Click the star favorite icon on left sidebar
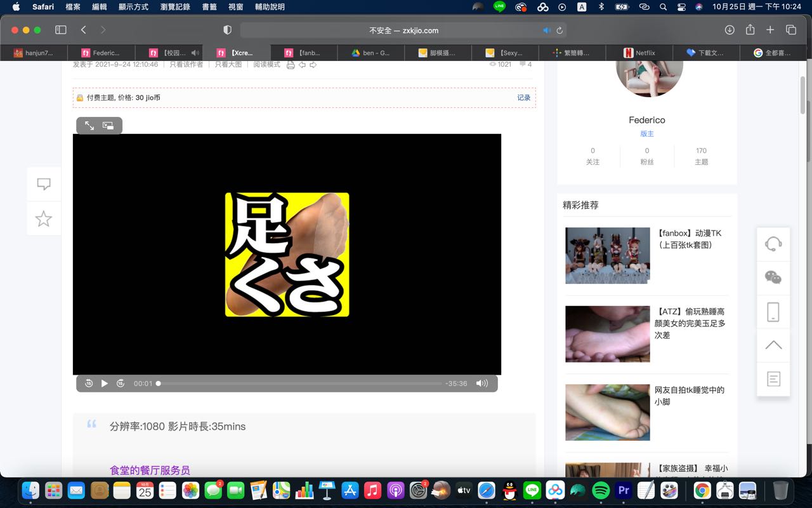This screenshot has width=812, height=508. pos(43,218)
